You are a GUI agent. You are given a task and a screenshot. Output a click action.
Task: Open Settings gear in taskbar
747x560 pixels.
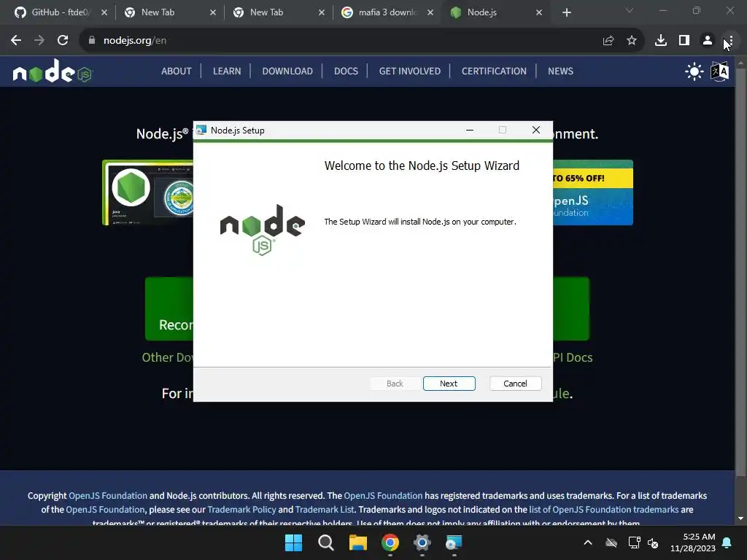422,542
